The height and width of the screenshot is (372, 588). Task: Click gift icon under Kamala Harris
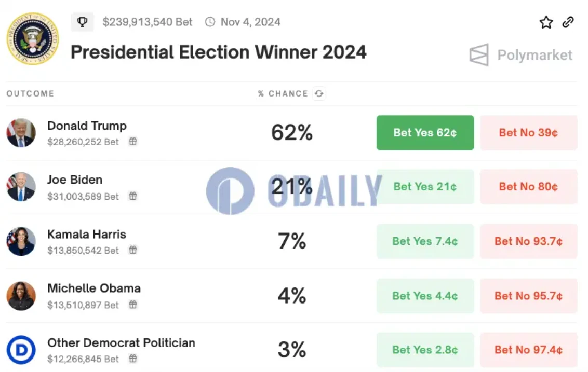(x=133, y=250)
